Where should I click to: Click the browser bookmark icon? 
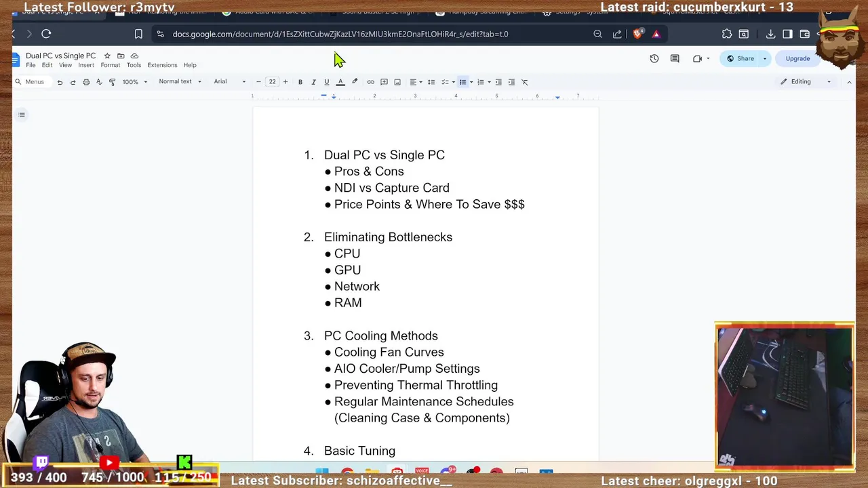[x=138, y=34]
